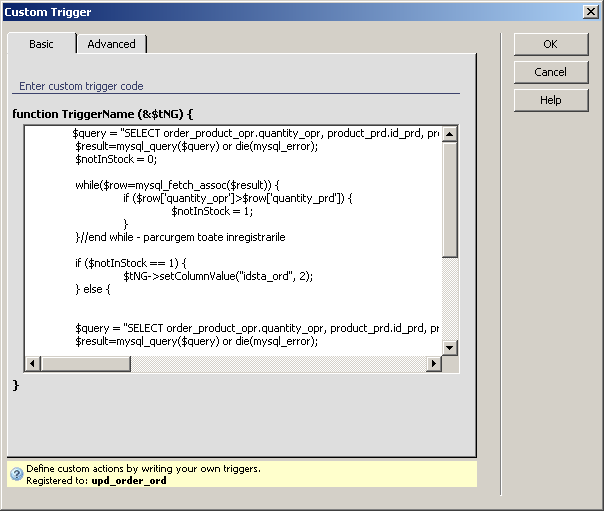Open Help for Custom Trigger
604x511 pixels.
pos(550,100)
